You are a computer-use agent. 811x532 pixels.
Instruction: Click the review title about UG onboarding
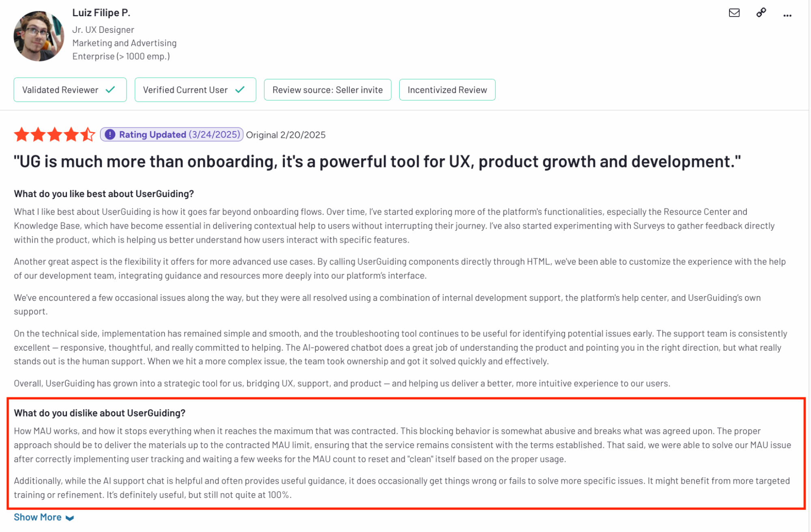[377, 161]
